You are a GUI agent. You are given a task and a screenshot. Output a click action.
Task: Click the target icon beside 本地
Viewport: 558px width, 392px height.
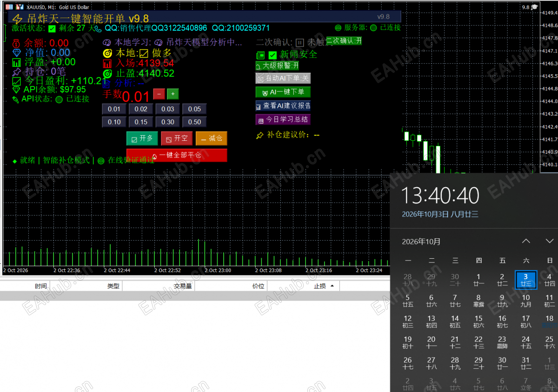click(107, 53)
